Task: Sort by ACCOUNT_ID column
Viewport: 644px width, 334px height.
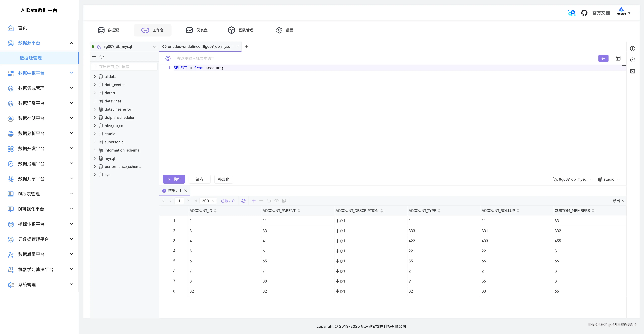Action: [x=215, y=211]
